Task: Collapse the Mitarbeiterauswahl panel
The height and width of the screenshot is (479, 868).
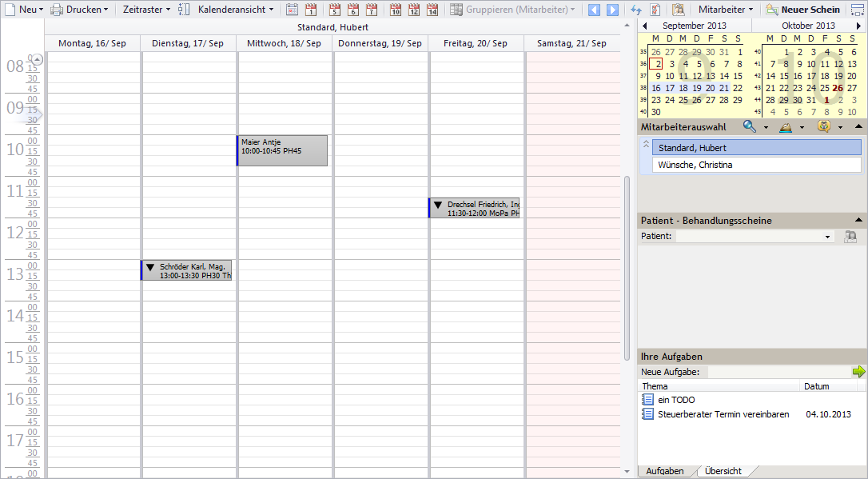Action: (858, 127)
